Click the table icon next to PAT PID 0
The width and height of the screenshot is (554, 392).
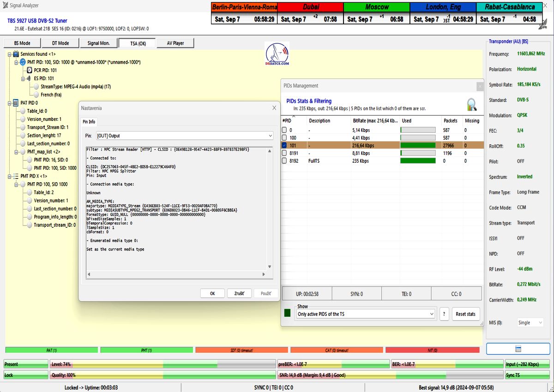click(16, 103)
